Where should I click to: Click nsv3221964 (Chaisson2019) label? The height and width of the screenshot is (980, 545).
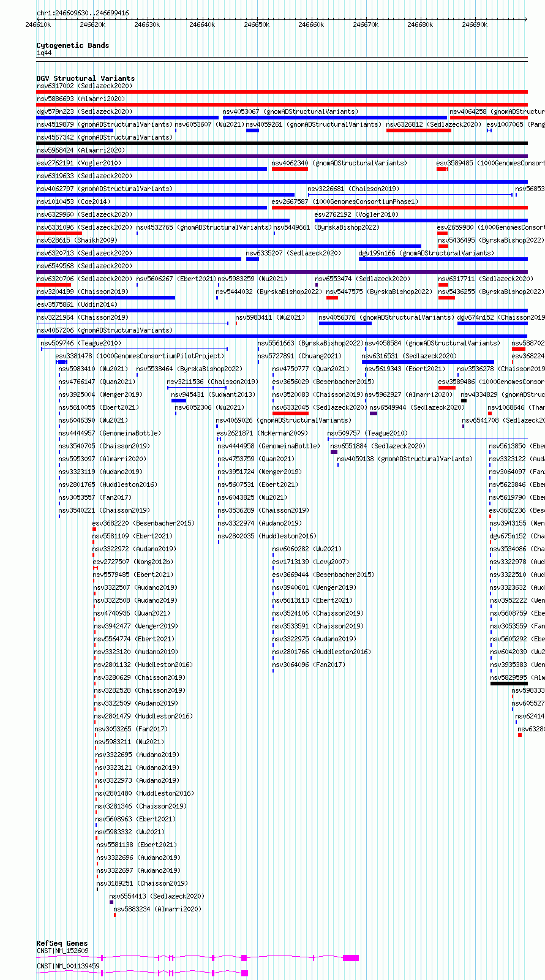(82, 317)
